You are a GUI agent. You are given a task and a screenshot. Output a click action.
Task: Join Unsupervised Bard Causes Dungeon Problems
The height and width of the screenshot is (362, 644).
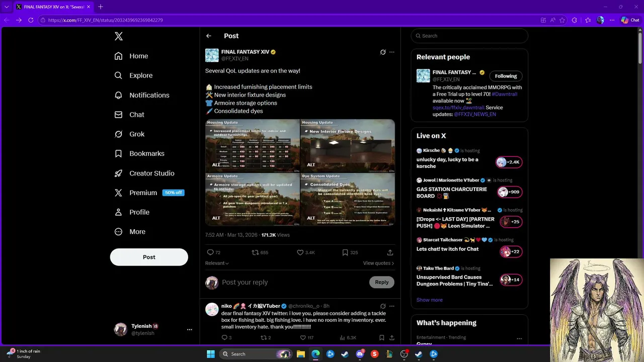click(x=511, y=280)
